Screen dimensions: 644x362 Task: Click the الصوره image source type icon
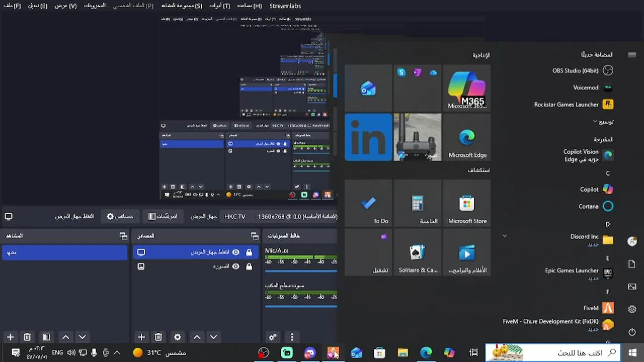click(141, 266)
